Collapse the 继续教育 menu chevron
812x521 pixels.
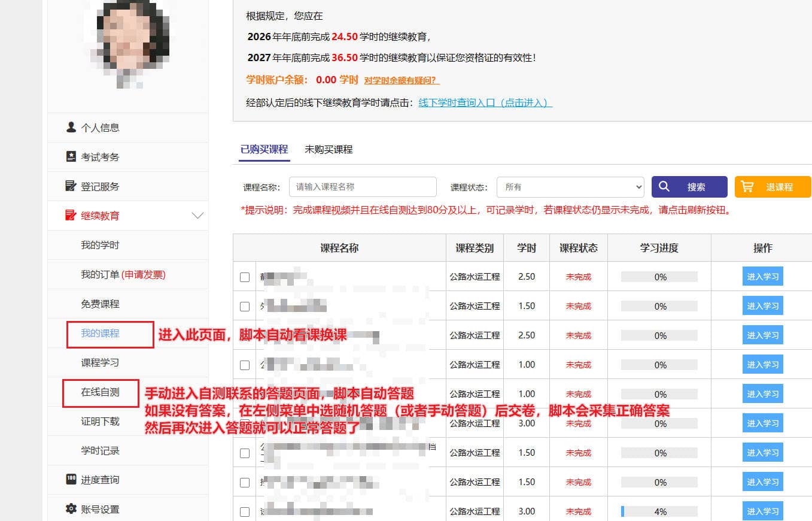(x=197, y=216)
